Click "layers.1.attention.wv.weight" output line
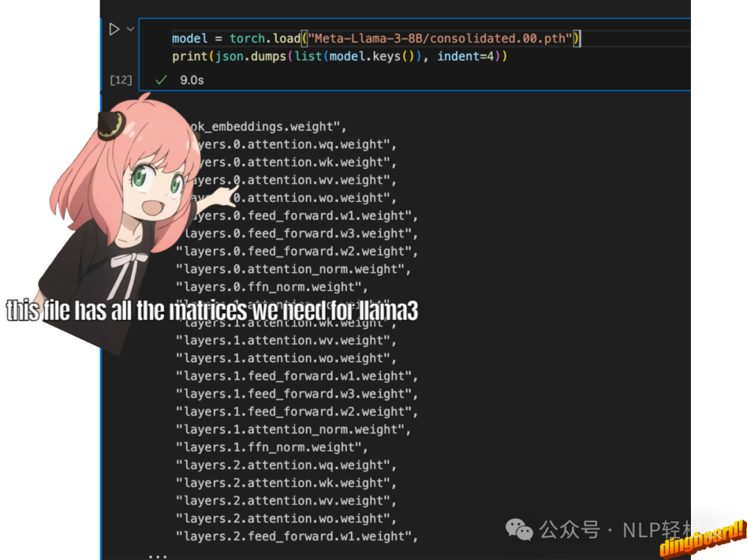The image size is (747, 560). click(286, 340)
